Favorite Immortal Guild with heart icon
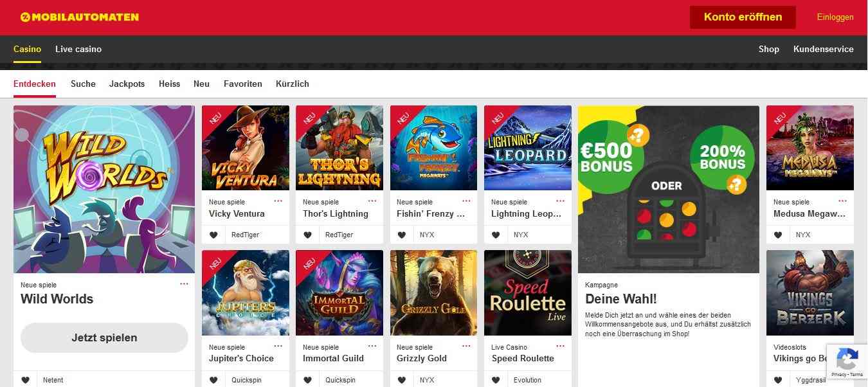Screen dimensions: 868x387 point(307,380)
